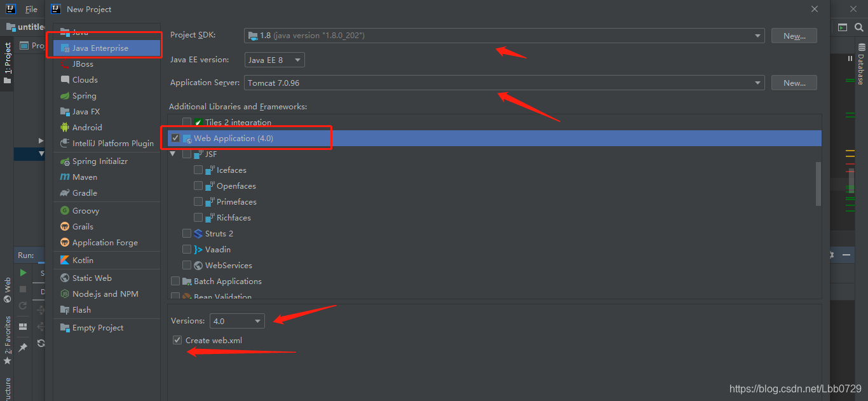The image size is (868, 401).
Task: Minimize the Run panel with dash icon
Action: point(846,255)
